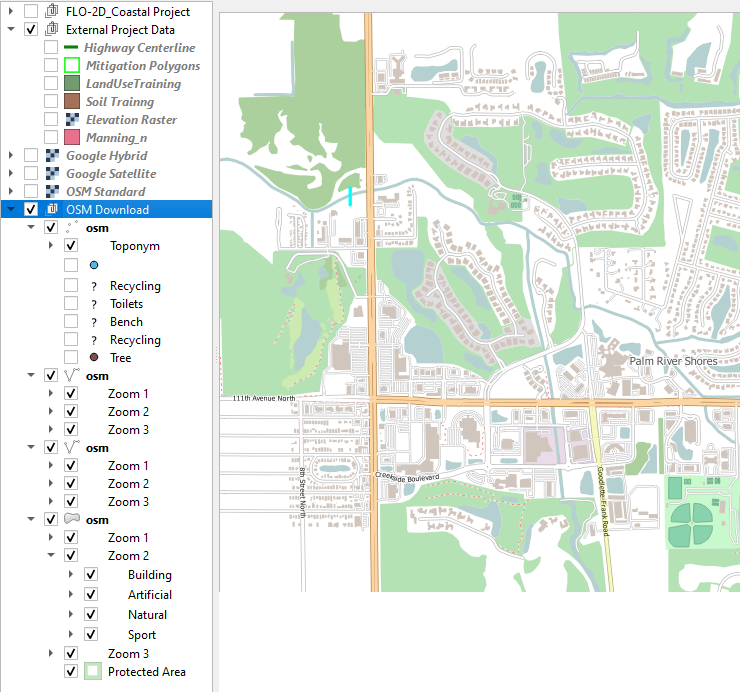The image size is (740, 692).
Task: Click the Manning_n pink color swatch
Action: 71,138
